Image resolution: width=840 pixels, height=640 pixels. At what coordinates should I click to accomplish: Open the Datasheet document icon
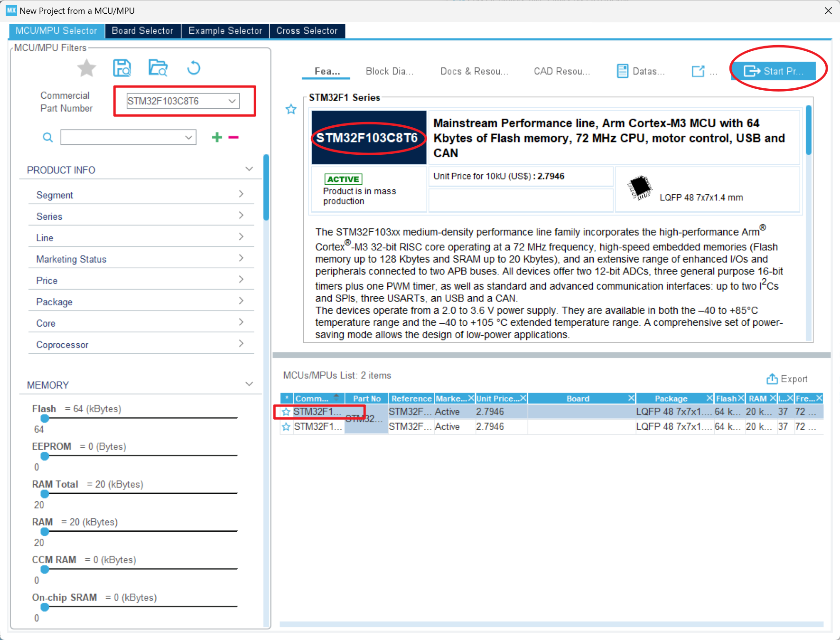[x=623, y=71]
